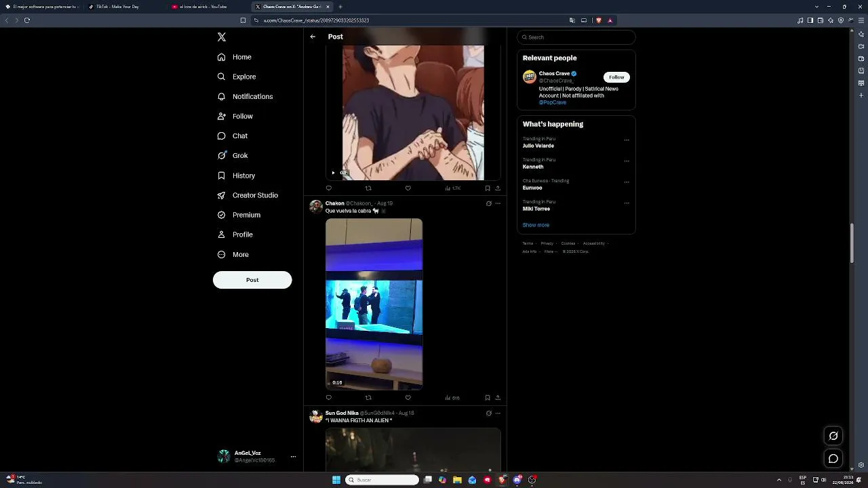Open Chakon's profile avatar
Image resolution: width=868 pixels, height=488 pixels.
click(x=316, y=207)
